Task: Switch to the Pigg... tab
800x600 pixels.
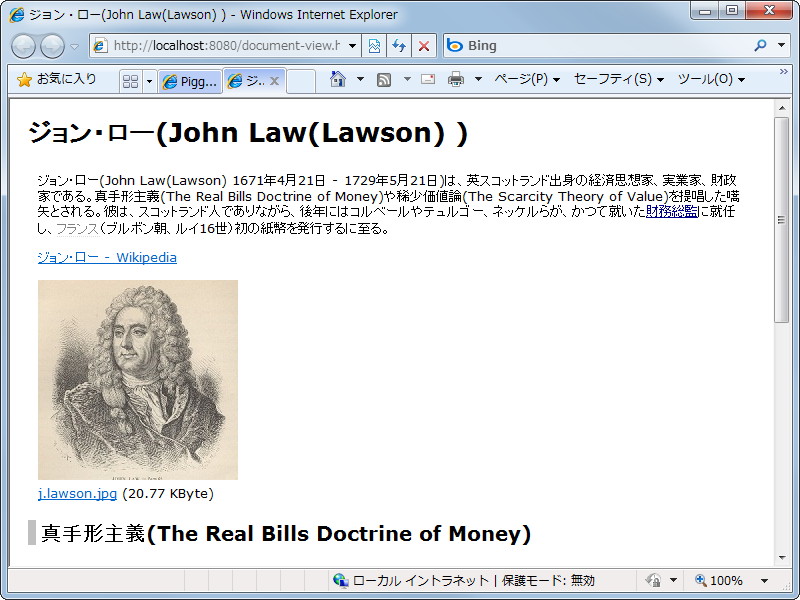Action: pyautogui.click(x=190, y=81)
